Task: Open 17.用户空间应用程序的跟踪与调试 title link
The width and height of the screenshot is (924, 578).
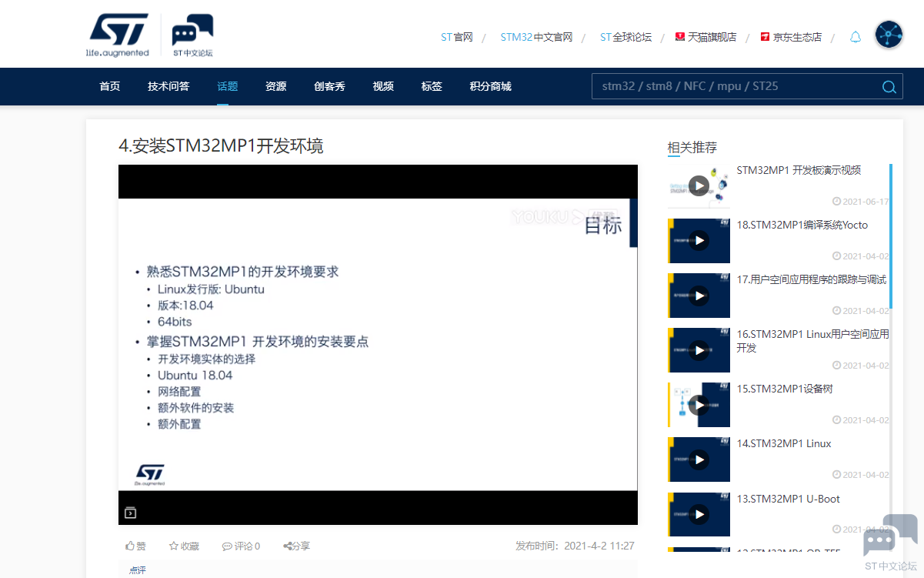Action: click(x=812, y=279)
